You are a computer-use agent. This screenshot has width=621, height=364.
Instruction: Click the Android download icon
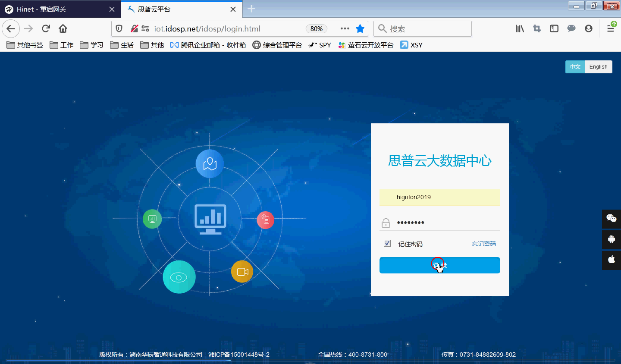(611, 239)
